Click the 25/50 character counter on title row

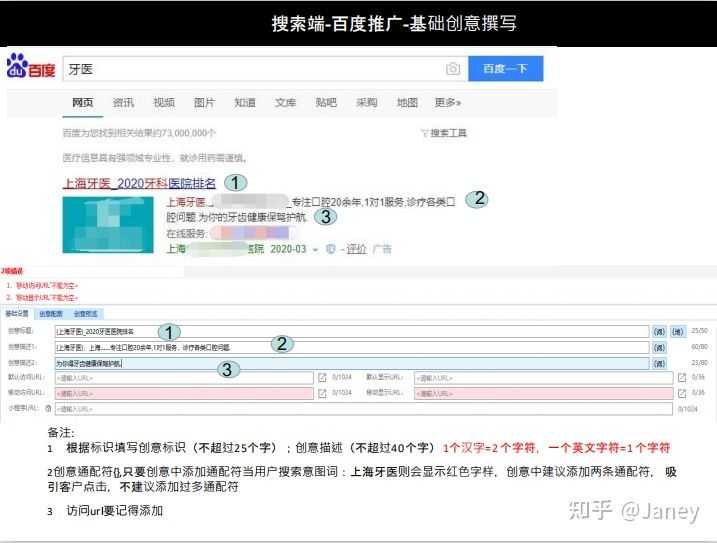click(700, 330)
